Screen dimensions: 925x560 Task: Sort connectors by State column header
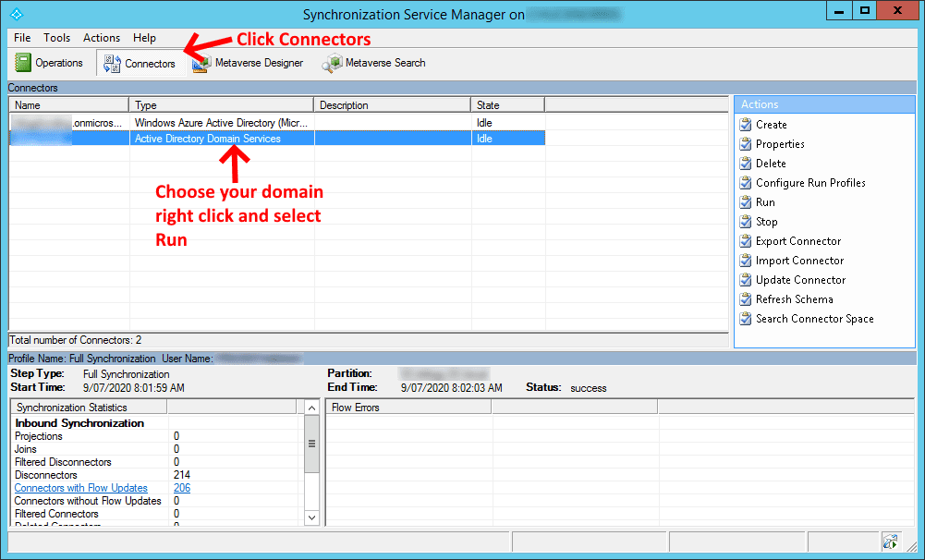point(508,105)
